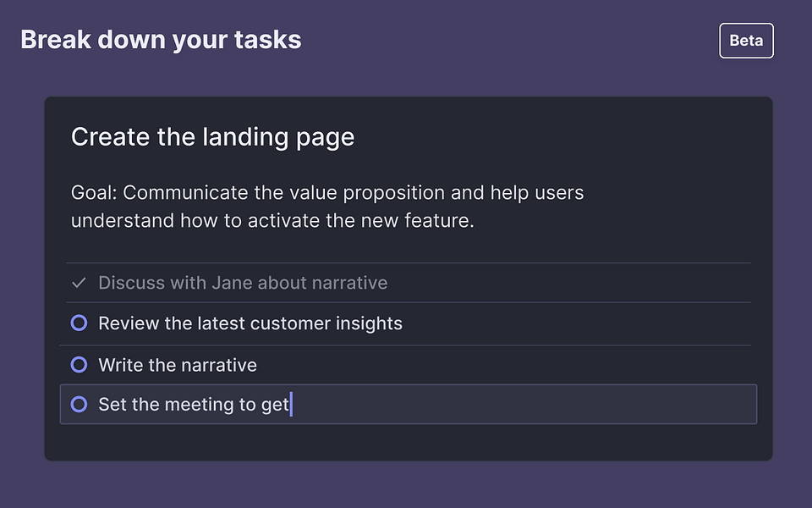Click the Beta badge in the corner

pyautogui.click(x=746, y=40)
